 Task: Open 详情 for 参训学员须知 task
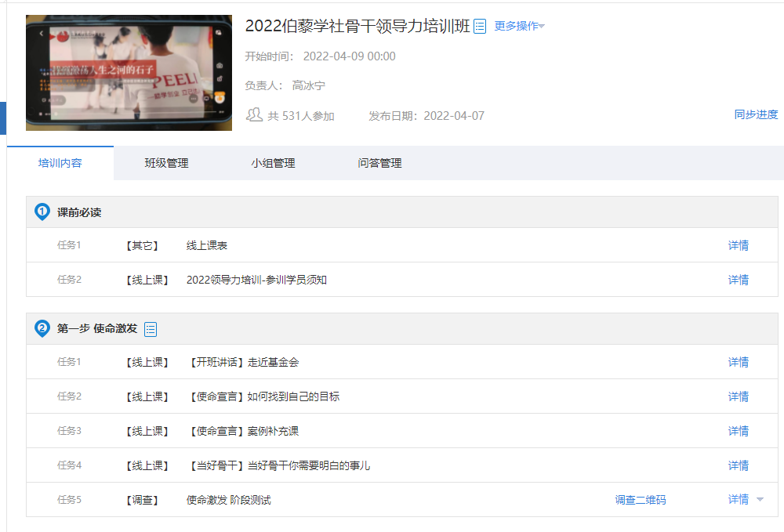[x=738, y=280]
